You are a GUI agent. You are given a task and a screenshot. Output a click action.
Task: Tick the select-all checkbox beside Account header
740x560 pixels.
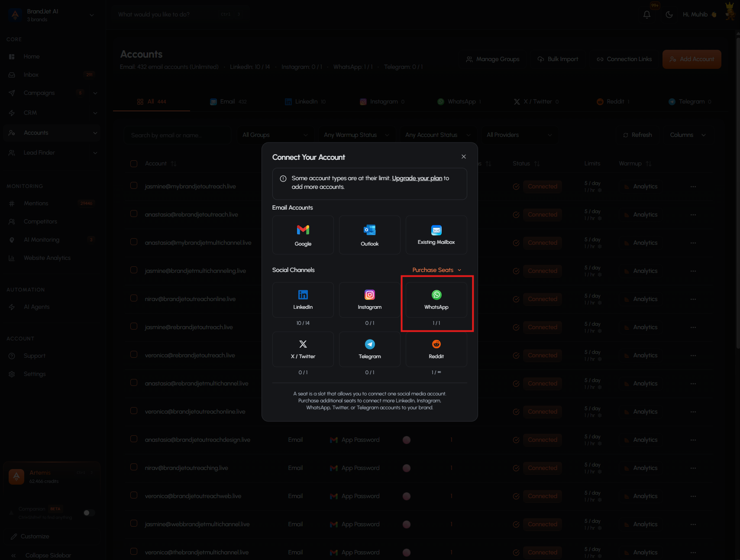[134, 164]
